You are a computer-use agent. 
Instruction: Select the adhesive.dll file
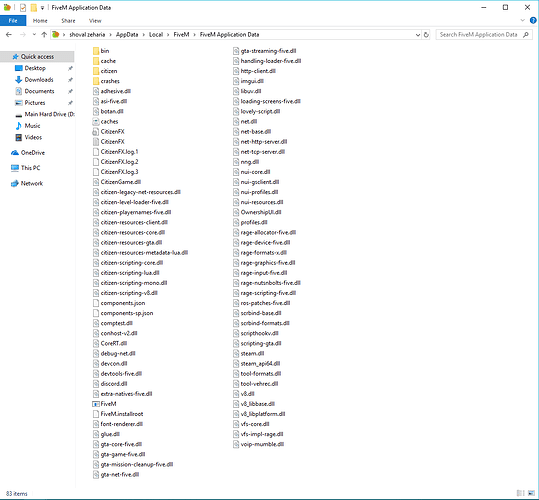(x=112, y=91)
